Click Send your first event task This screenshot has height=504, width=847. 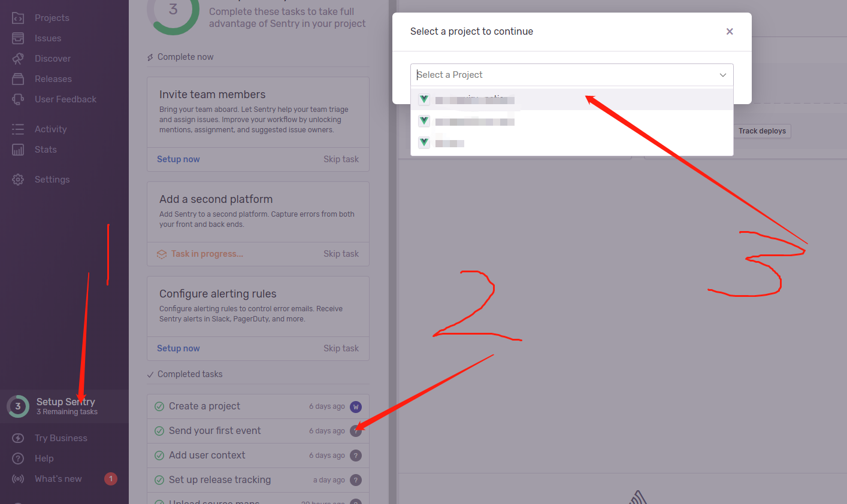coord(258,431)
